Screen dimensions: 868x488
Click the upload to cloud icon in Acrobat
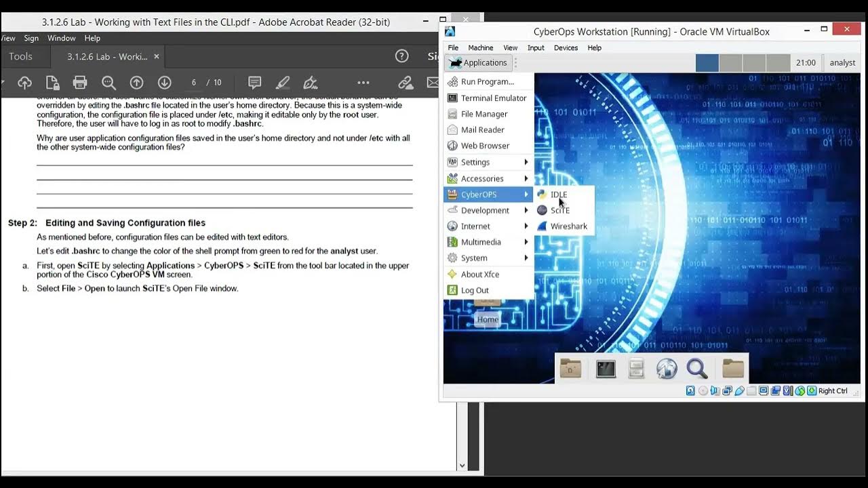tap(24, 83)
